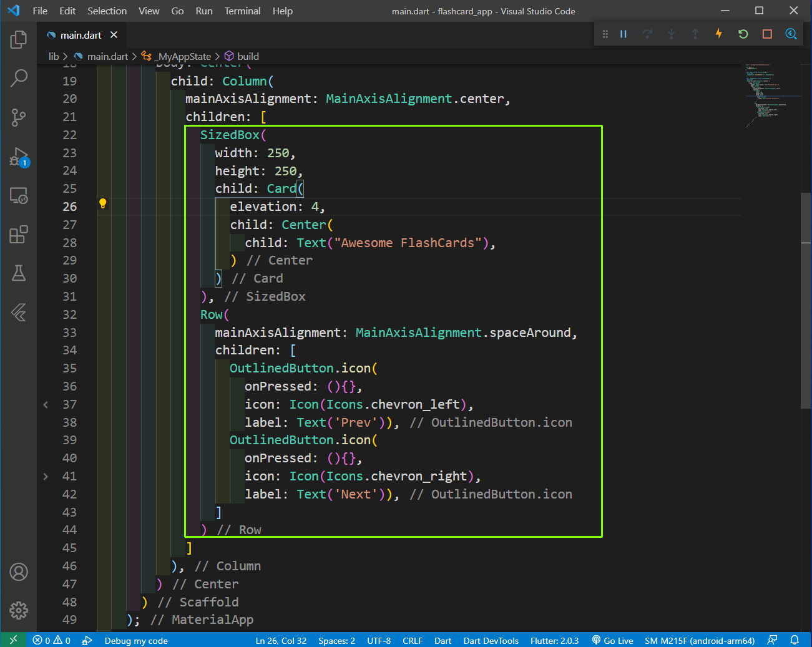Click Flutter: 2.0.3 version indicator
The image size is (812, 647).
click(554, 640)
